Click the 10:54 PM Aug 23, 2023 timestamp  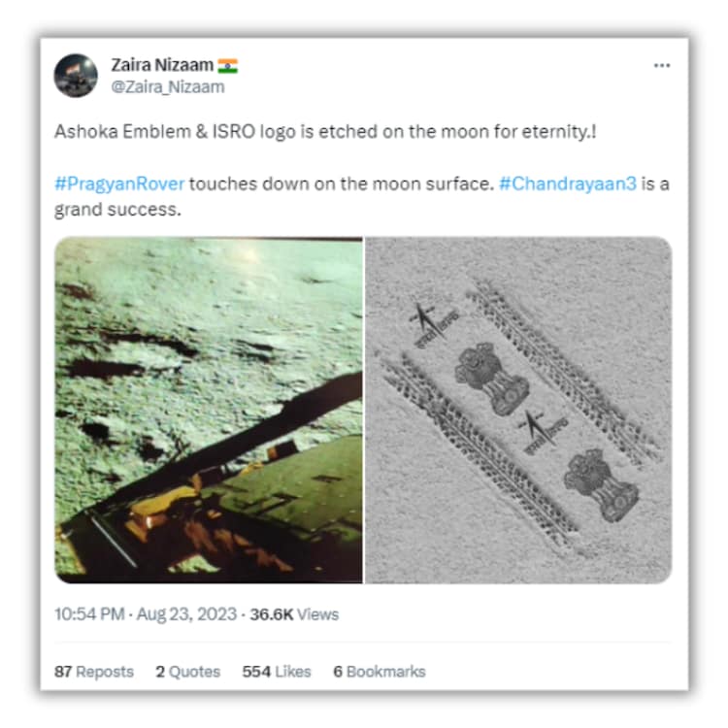pos(146,614)
